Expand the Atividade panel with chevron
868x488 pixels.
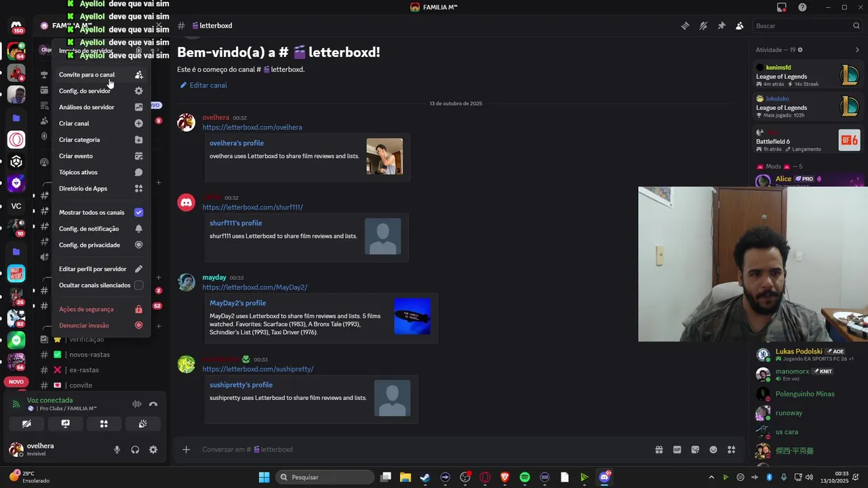[857, 49]
